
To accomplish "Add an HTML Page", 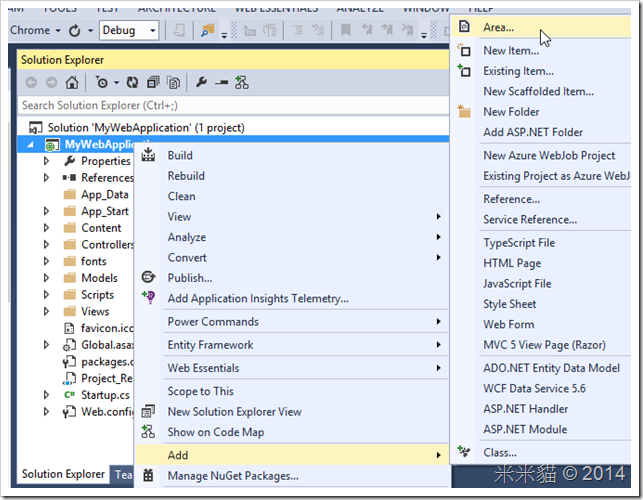I will point(541,263).
